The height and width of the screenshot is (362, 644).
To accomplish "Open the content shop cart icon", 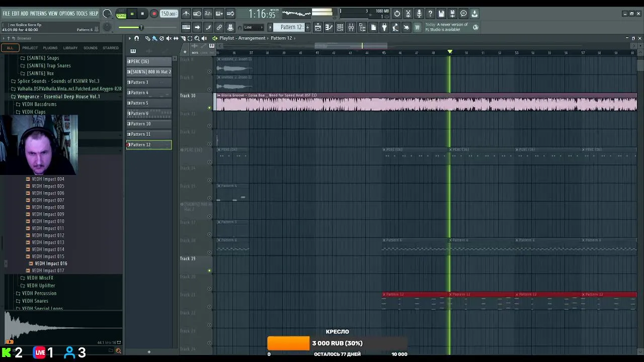I will click(x=417, y=27).
